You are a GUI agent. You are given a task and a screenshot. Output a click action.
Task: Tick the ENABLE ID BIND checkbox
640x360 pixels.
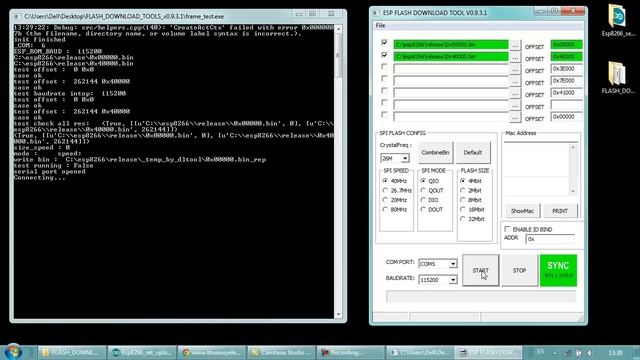[507, 229]
